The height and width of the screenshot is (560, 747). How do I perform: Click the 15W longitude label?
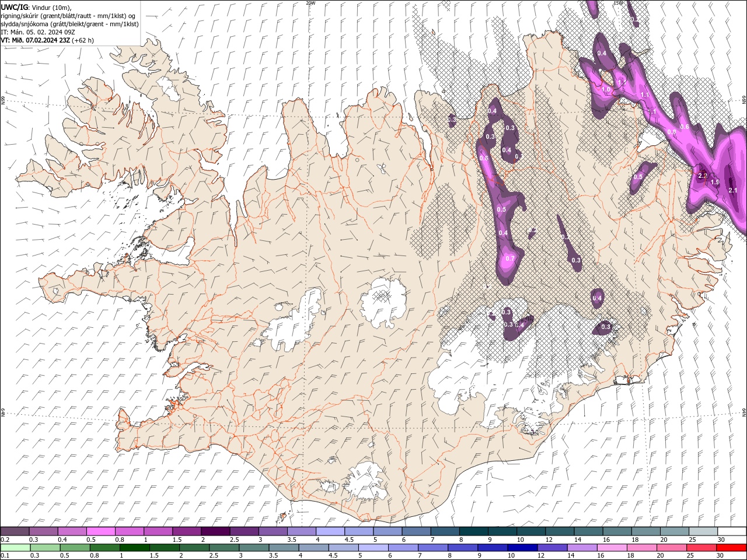point(617,3)
